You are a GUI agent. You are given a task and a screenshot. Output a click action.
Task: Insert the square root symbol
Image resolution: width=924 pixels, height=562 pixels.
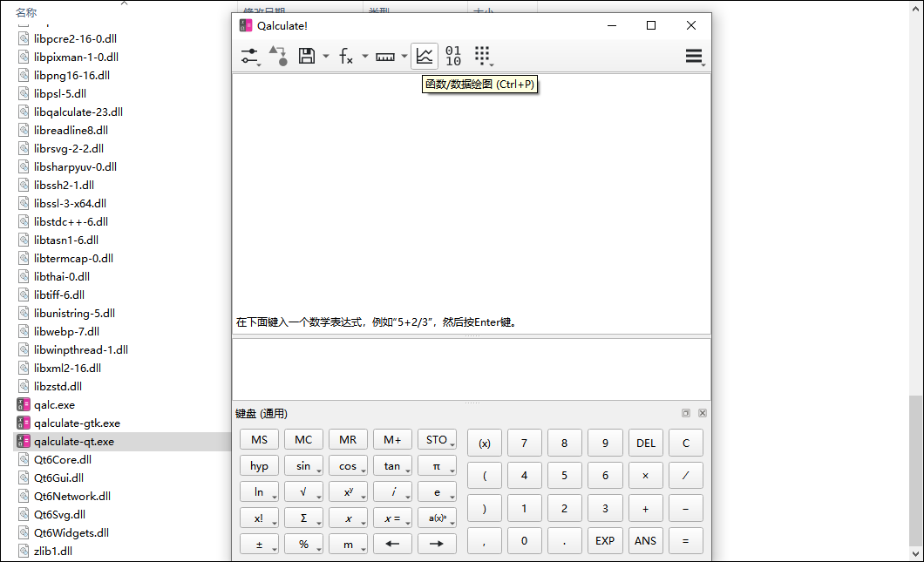point(303,492)
